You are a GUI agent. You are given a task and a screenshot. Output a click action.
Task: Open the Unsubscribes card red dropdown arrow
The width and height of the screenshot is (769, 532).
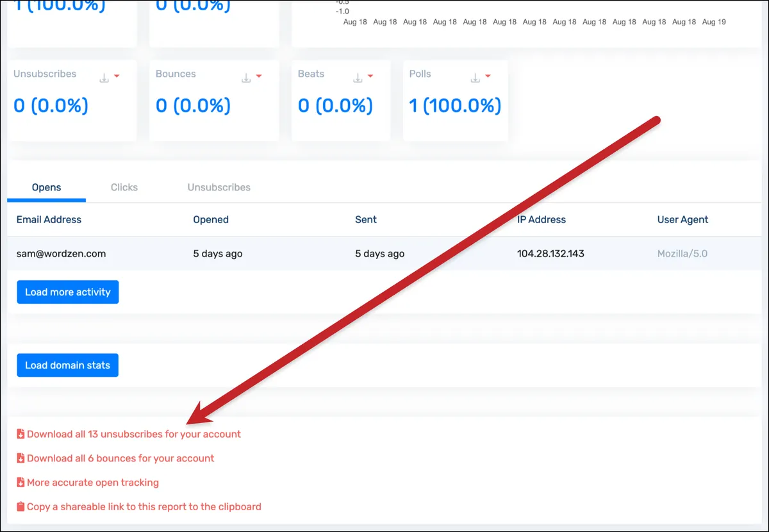coord(117,77)
